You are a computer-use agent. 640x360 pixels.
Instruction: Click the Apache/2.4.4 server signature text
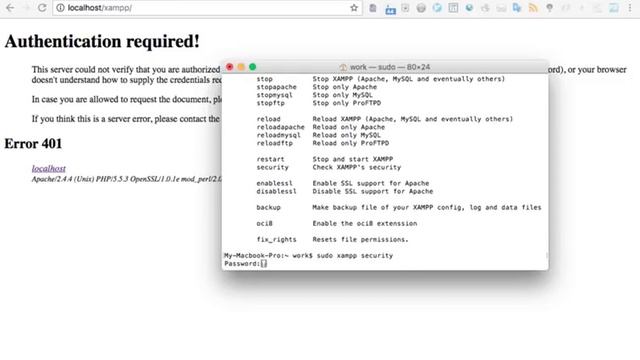pos(127,179)
